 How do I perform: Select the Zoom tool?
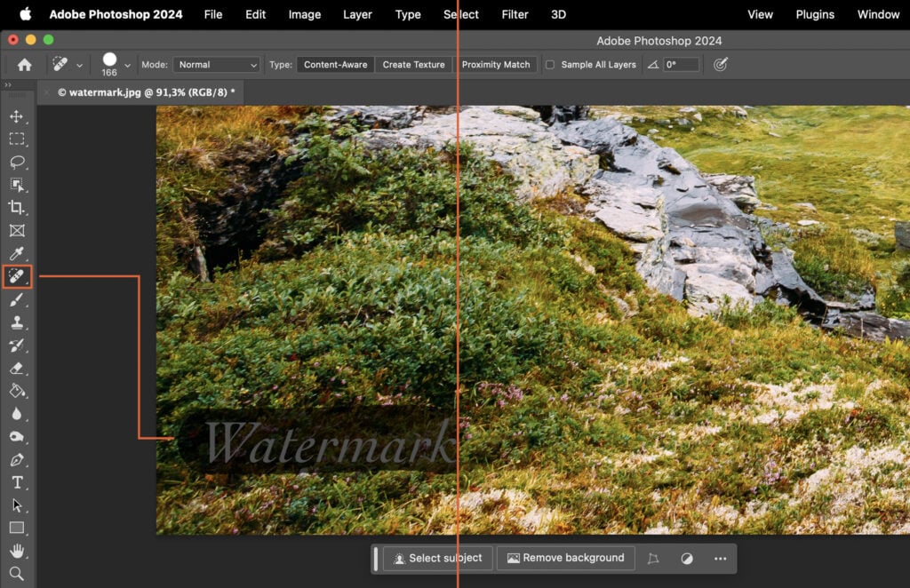coord(18,574)
